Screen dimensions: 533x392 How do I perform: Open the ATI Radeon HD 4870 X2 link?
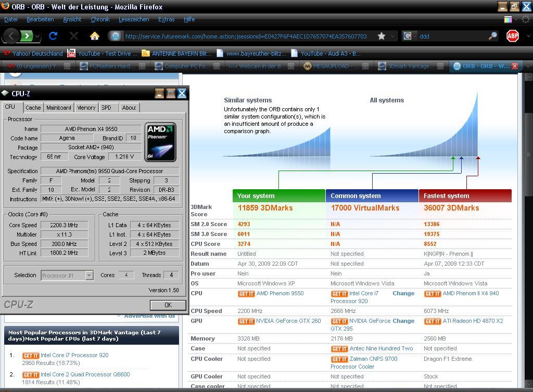pyautogui.click(x=473, y=321)
